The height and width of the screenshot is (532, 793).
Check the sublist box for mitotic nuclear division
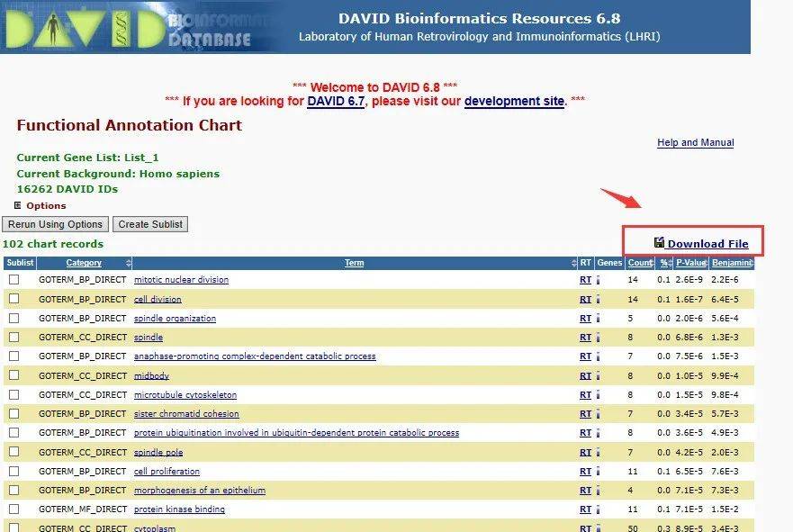14,279
